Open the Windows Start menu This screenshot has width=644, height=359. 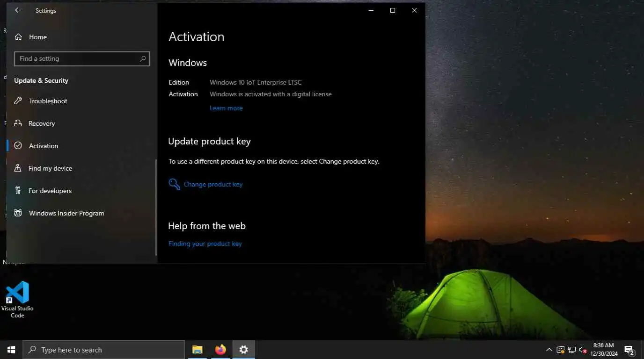11,350
